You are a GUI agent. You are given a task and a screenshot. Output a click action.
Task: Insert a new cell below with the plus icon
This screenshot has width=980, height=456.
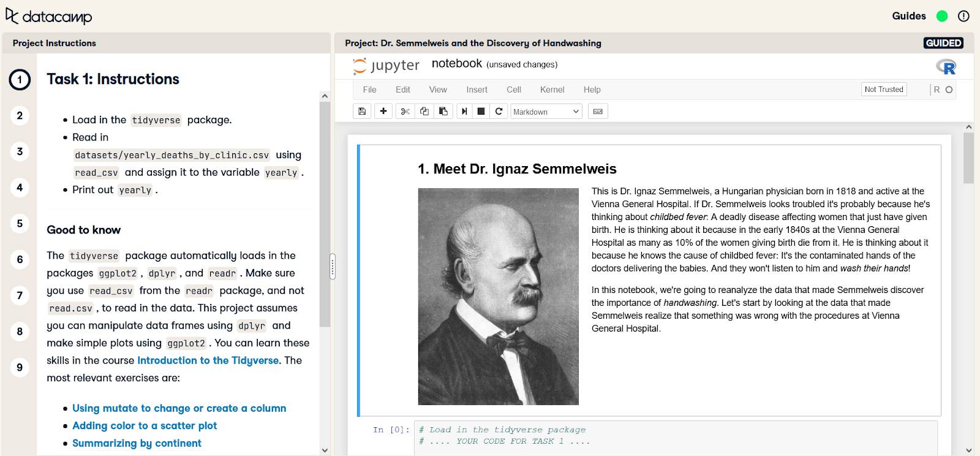[383, 112]
